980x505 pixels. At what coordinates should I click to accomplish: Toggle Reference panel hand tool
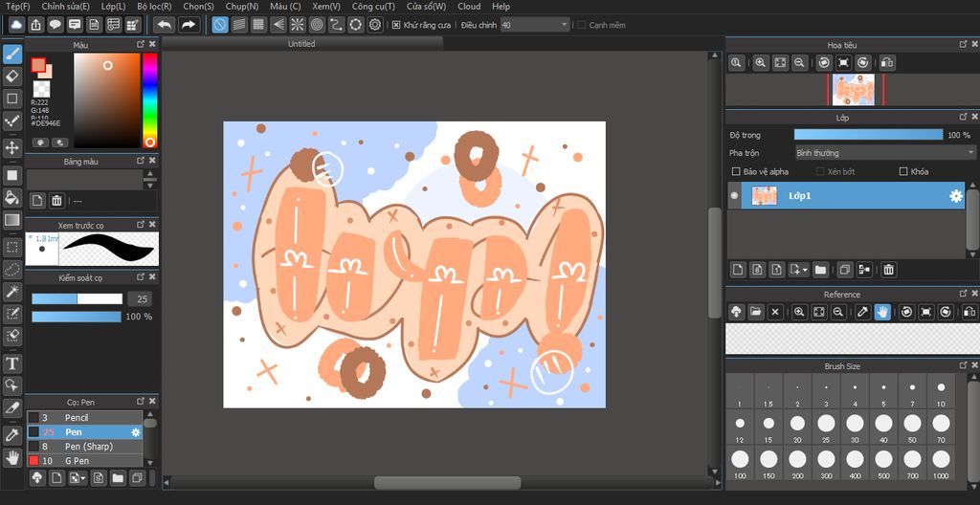tap(881, 312)
